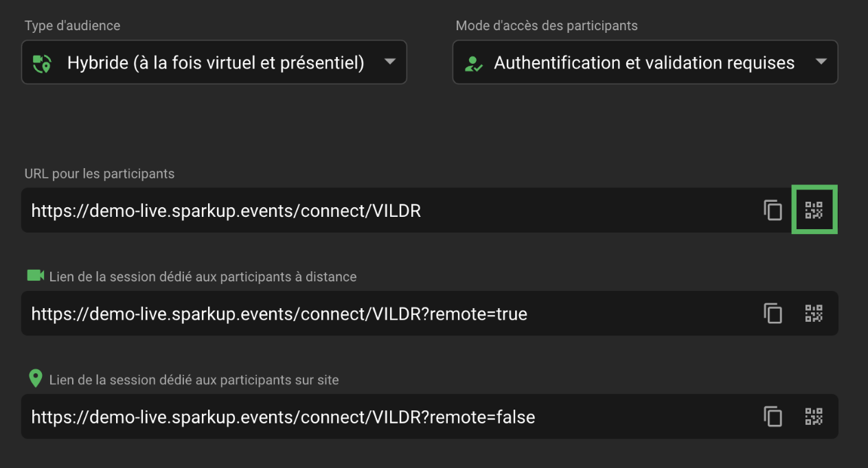868x468 pixels.
Task: Click the VILDR?remote=false URL text
Action: click(283, 417)
